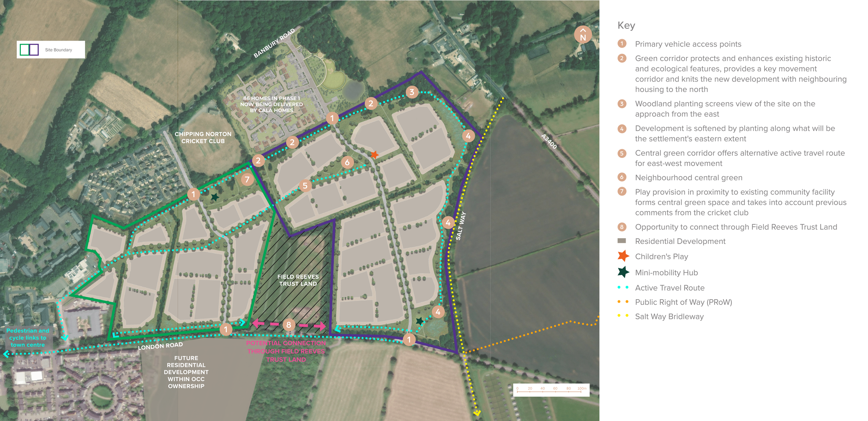Viewport: 868px width, 421px height.
Task: Click the Key heading text
Action: click(626, 25)
